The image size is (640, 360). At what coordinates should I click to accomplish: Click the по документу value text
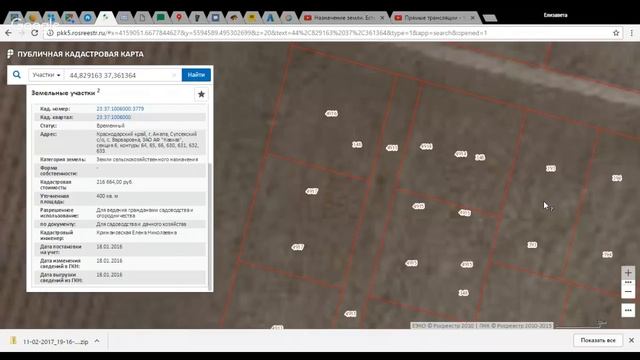(x=141, y=224)
